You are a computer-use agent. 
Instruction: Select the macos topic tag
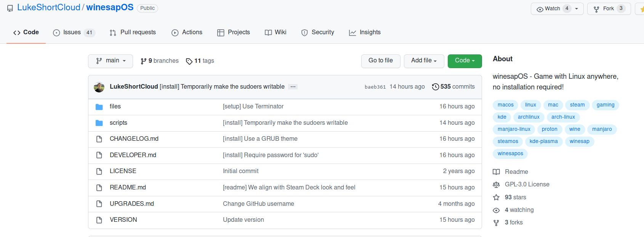pyautogui.click(x=505, y=105)
